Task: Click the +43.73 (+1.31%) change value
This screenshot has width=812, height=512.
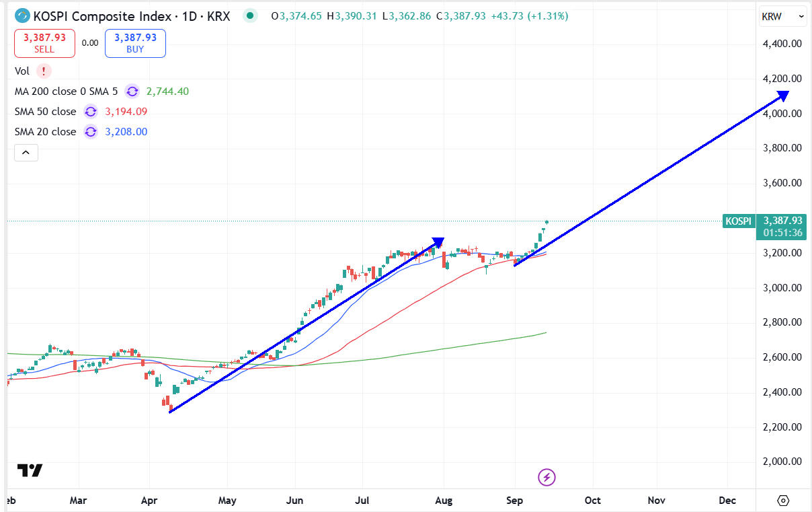Action: [530, 16]
